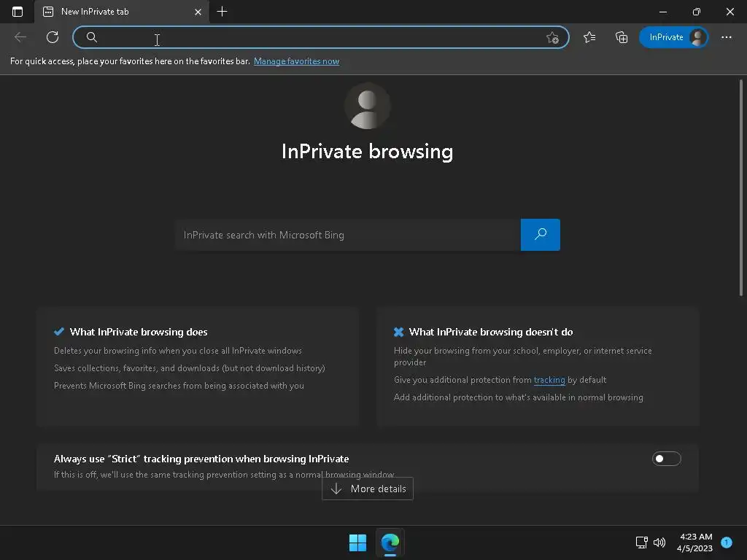Image resolution: width=747 pixels, height=560 pixels.
Task: Open network status tray icon
Action: point(641,542)
